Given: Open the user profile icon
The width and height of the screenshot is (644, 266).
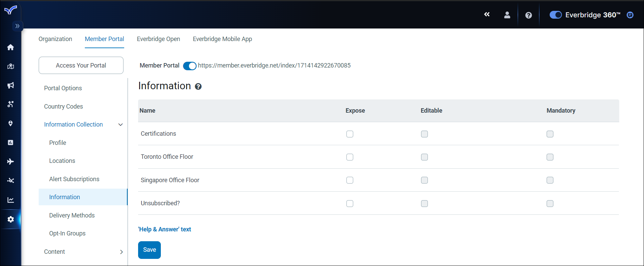Looking at the screenshot, I should pyautogui.click(x=507, y=15).
